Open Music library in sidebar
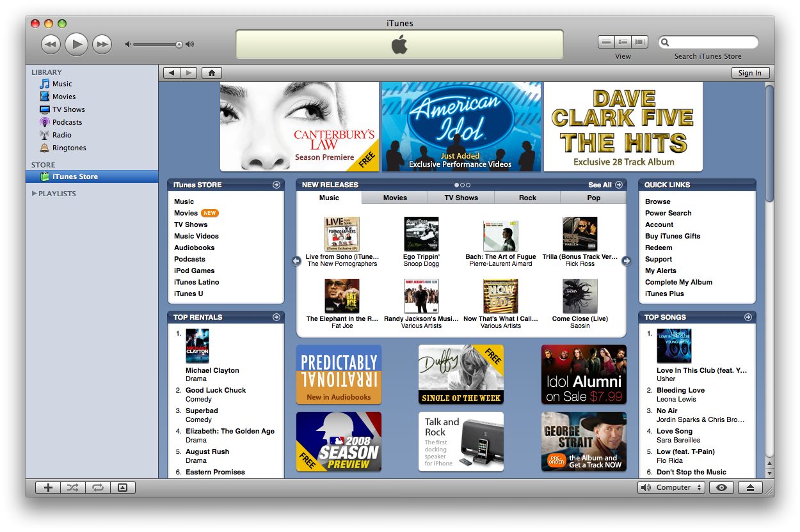Viewport: 800px width, 532px height. pos(62,84)
